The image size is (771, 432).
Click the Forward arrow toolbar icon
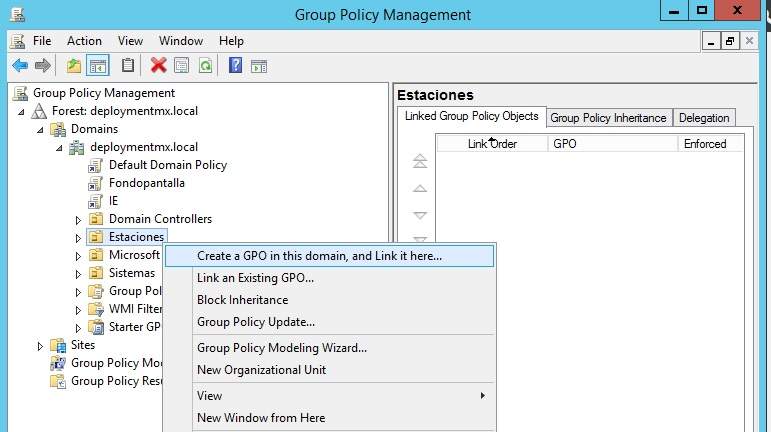[42, 66]
